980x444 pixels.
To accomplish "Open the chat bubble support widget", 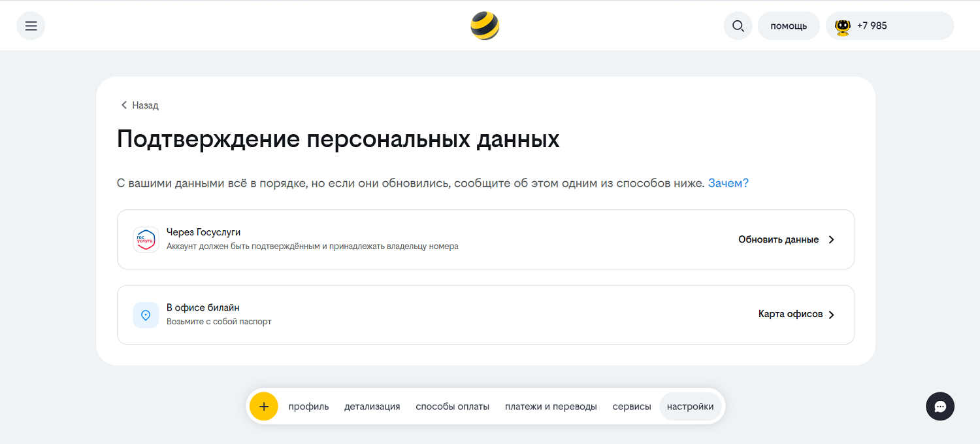I will (939, 406).
